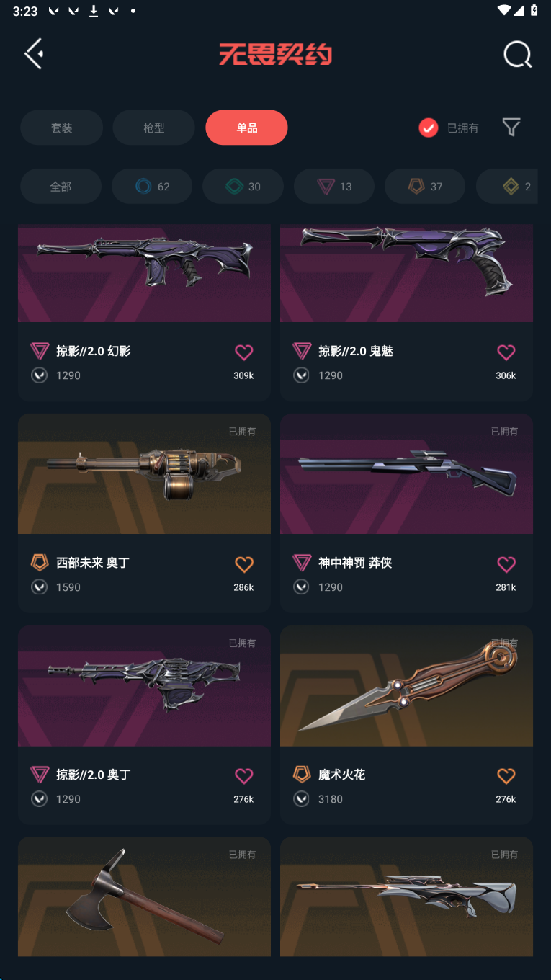Viewport: 551px width, 980px height.
Task: Favorite 魔术火花 with orange heart icon
Action: pos(506,775)
